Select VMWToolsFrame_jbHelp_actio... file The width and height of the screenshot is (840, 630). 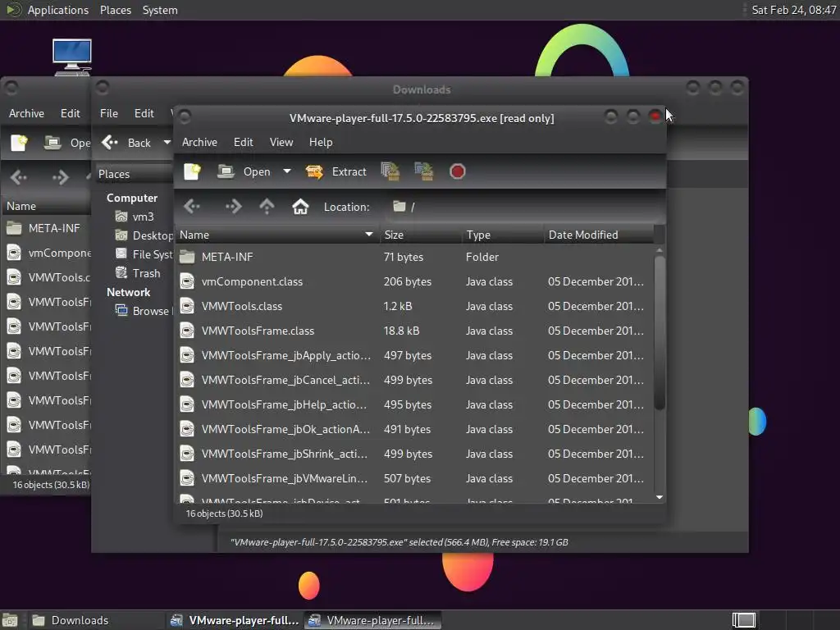click(x=415, y=405)
